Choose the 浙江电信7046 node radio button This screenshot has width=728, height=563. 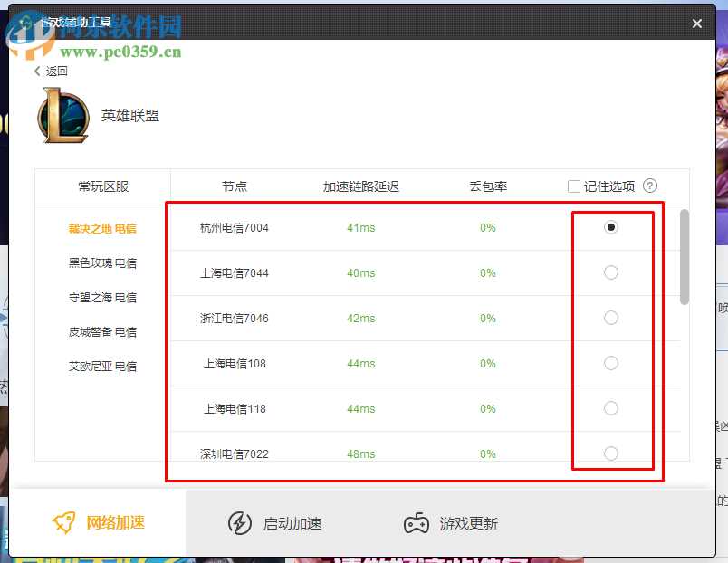coord(611,318)
